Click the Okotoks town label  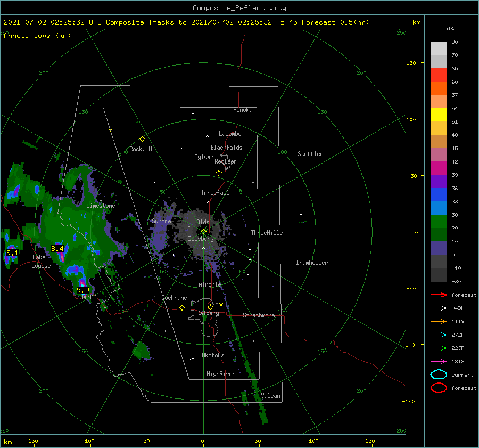tap(213, 355)
